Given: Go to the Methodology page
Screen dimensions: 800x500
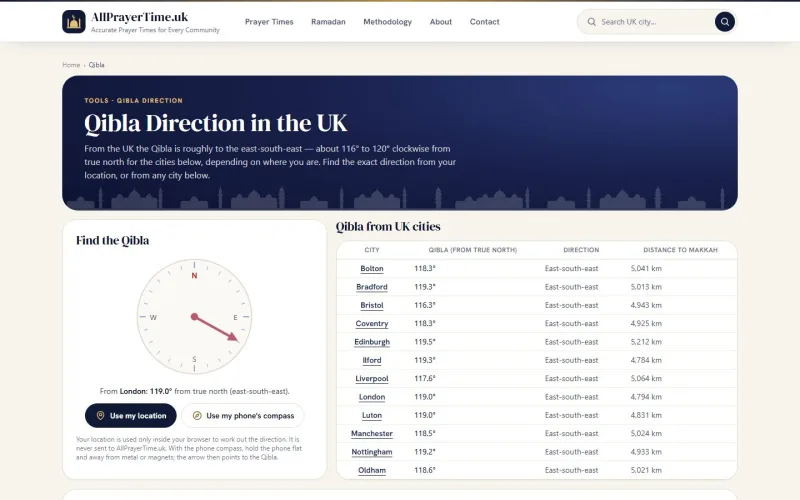Looking at the screenshot, I should click(387, 22).
